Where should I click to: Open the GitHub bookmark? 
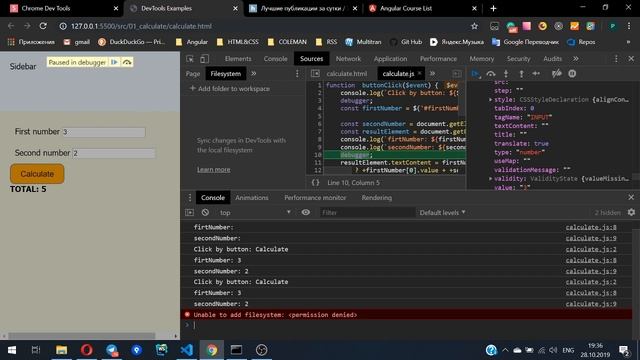click(x=406, y=42)
